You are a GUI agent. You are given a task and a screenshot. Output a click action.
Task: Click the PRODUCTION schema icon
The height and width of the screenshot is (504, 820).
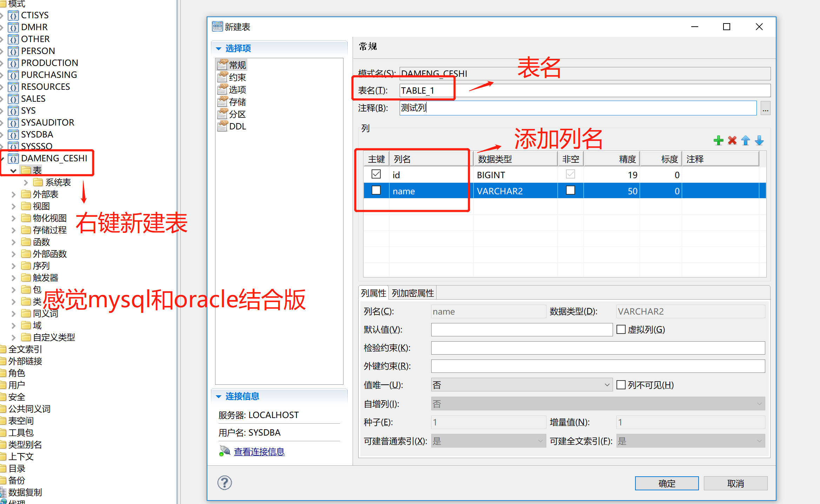coord(13,63)
